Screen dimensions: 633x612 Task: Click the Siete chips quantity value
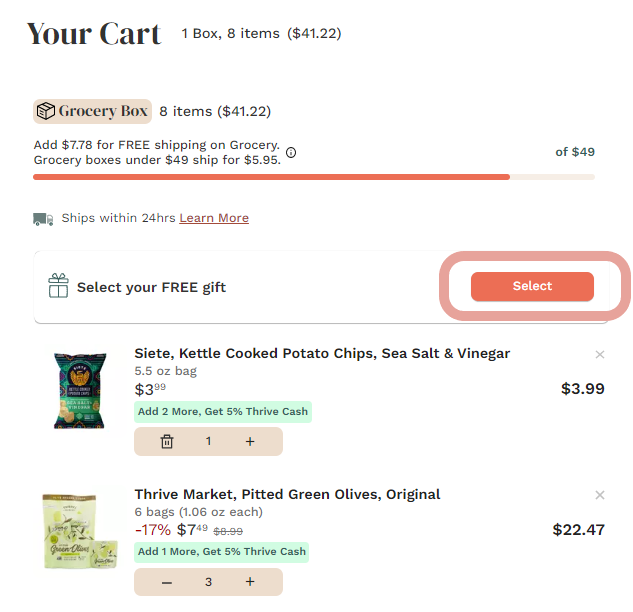tap(209, 441)
